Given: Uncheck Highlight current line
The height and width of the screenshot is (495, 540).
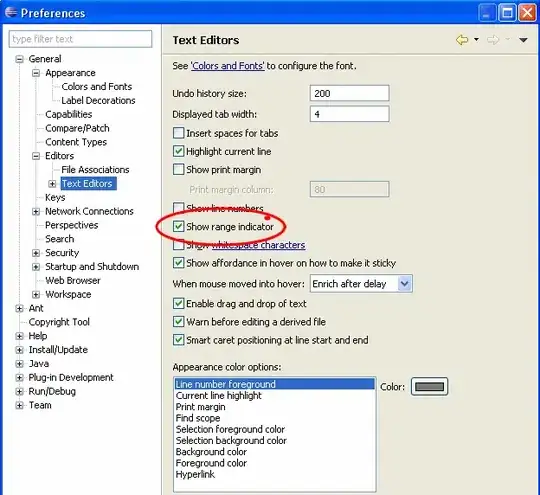Looking at the screenshot, I should coord(178,151).
